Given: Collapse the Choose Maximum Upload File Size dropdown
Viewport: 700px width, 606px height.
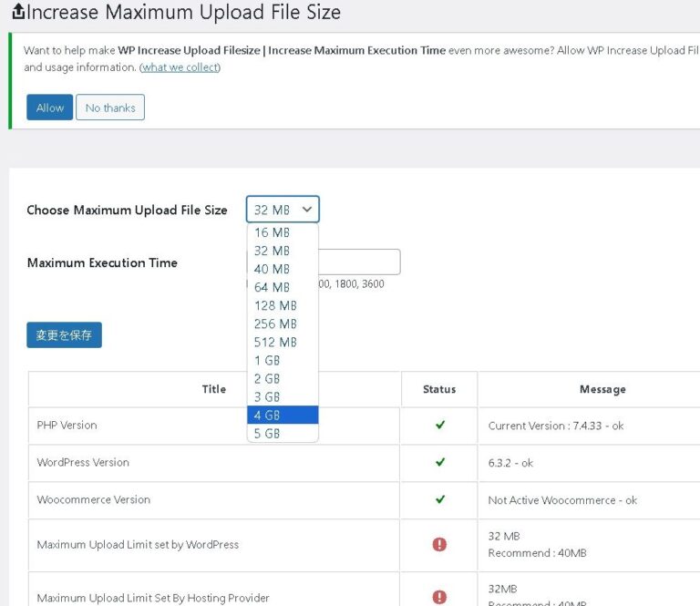Looking at the screenshot, I should coord(283,210).
